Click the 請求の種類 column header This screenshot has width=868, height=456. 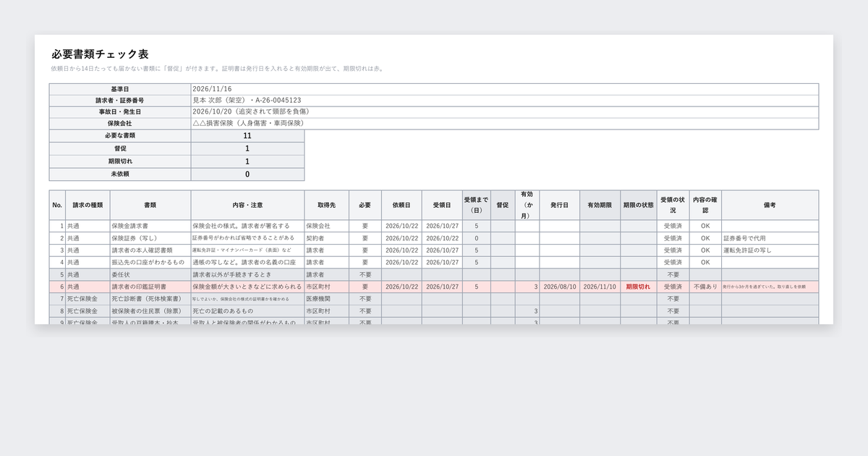click(x=88, y=206)
